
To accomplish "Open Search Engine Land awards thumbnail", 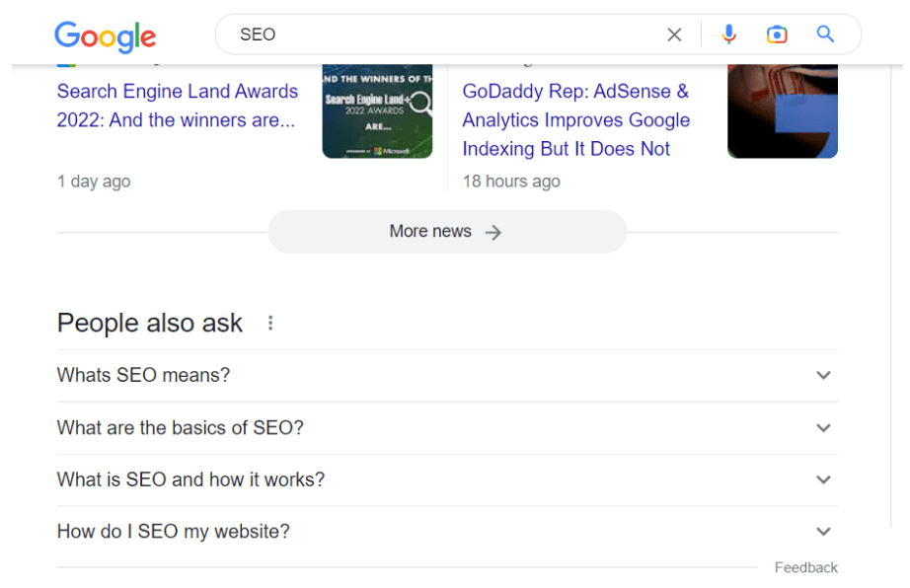I will (x=377, y=110).
